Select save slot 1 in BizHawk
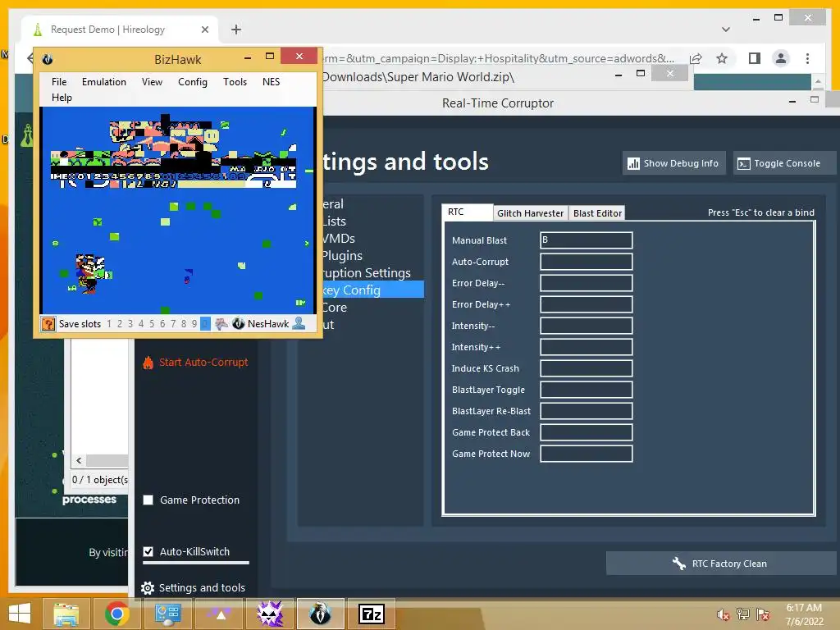The height and width of the screenshot is (630, 840). pyautogui.click(x=109, y=323)
